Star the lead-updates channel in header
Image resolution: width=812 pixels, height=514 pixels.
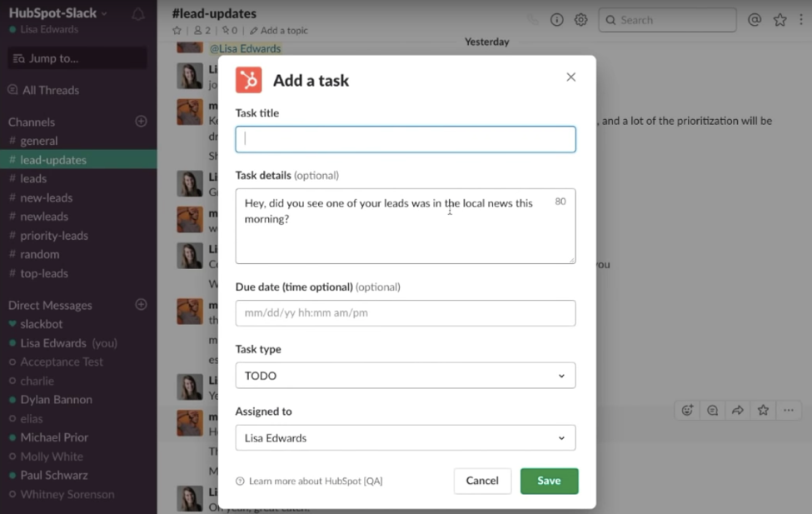click(177, 31)
